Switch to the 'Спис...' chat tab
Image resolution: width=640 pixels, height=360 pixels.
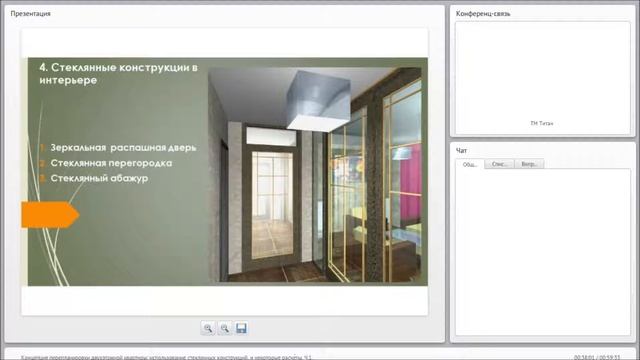pos(500,164)
